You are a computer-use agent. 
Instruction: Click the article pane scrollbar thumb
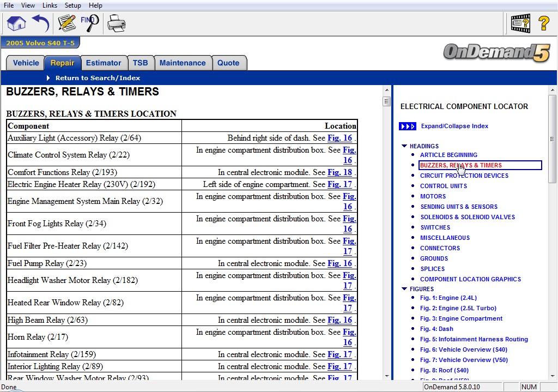(x=387, y=101)
